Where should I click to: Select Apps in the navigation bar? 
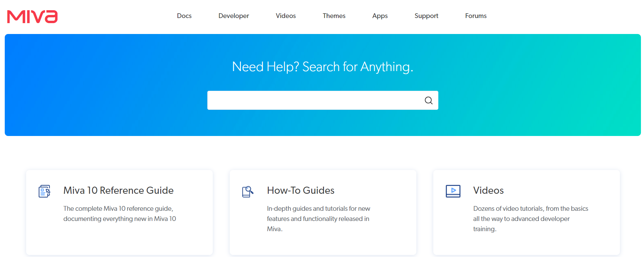point(380,16)
